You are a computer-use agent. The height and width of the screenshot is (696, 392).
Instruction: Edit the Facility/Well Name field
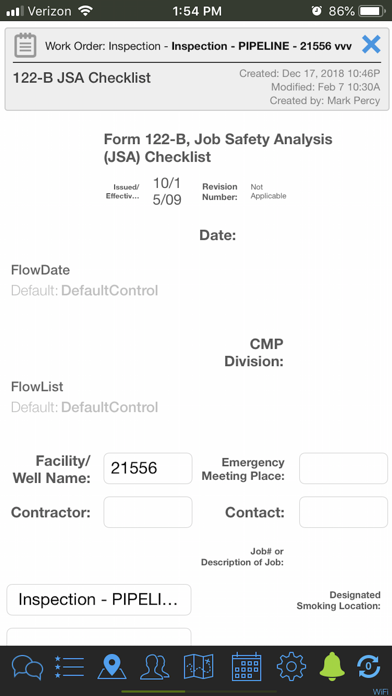[x=148, y=468]
